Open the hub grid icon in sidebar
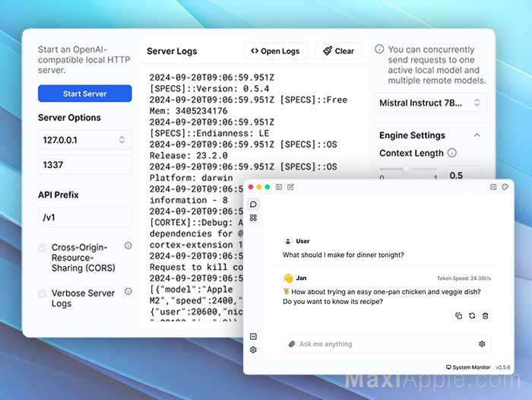This screenshot has width=532, height=400. 253,217
